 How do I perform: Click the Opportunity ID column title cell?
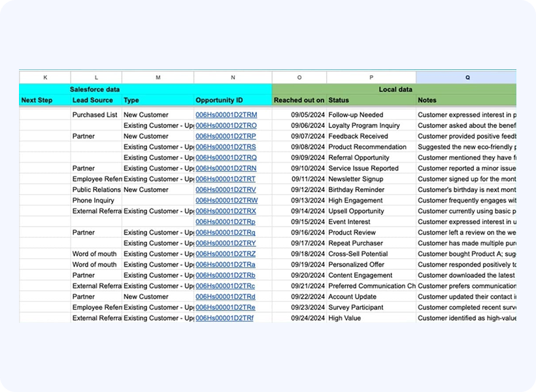233,100
